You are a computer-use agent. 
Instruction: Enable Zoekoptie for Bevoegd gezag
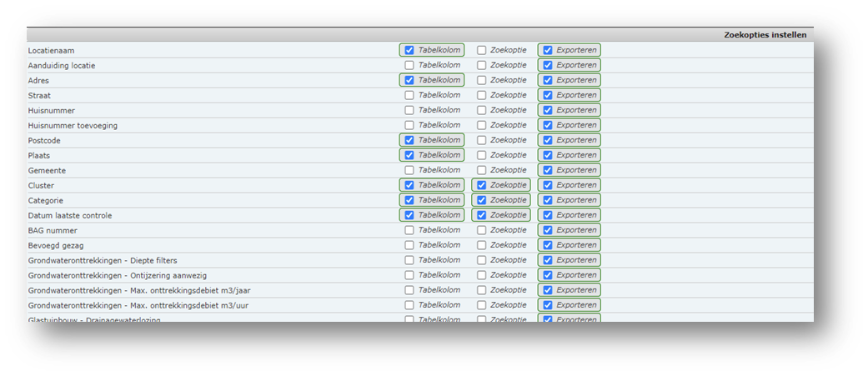point(481,245)
